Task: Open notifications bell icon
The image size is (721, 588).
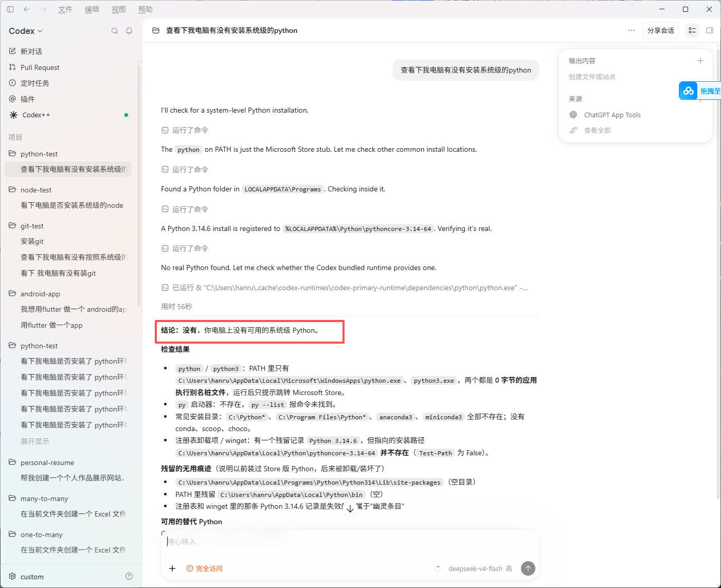Action: (129, 31)
